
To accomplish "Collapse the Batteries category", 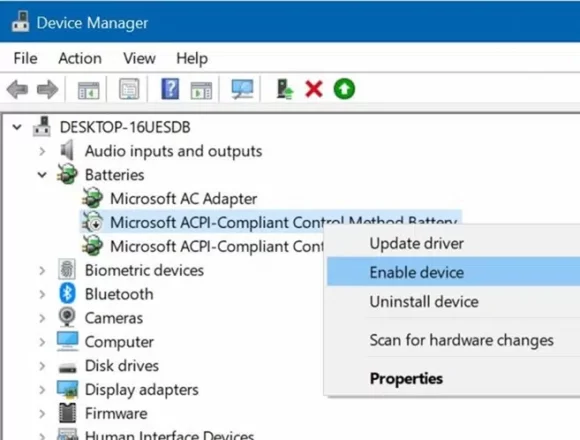I will tap(42, 175).
